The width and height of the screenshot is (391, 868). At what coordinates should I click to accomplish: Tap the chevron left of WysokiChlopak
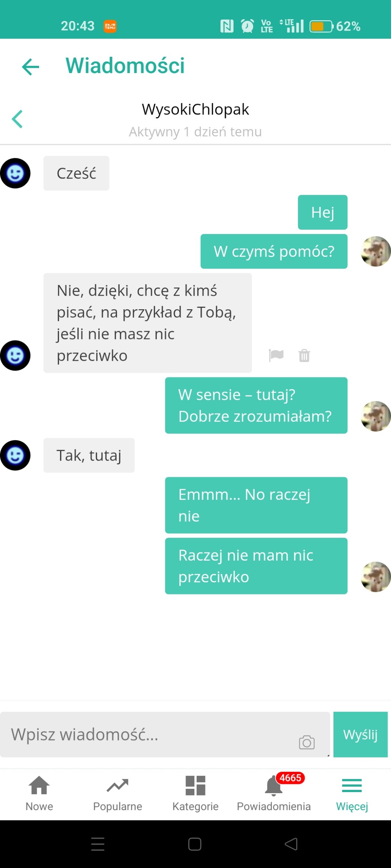[x=17, y=119]
